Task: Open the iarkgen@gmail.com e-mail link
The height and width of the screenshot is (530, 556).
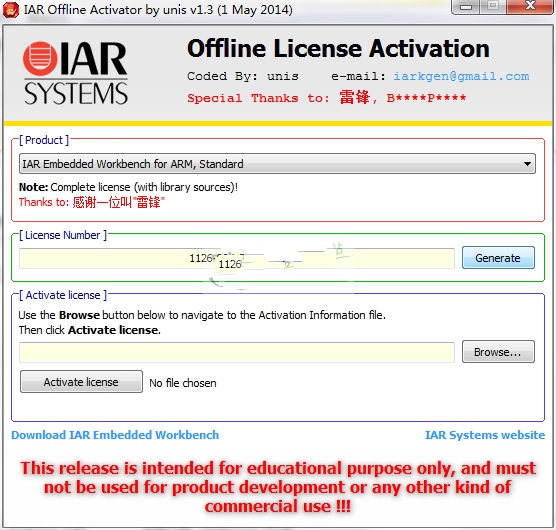Action: pyautogui.click(x=461, y=76)
